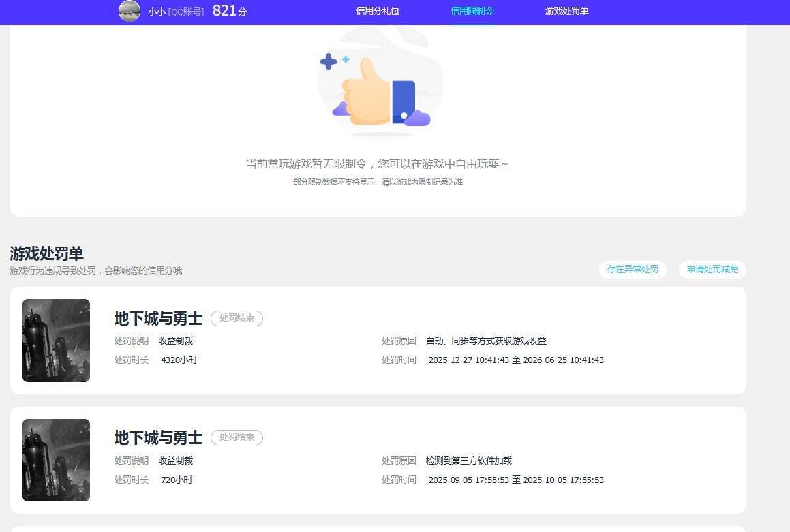790x532 pixels.
Task: Click duration value 720小时
Action: point(177,480)
